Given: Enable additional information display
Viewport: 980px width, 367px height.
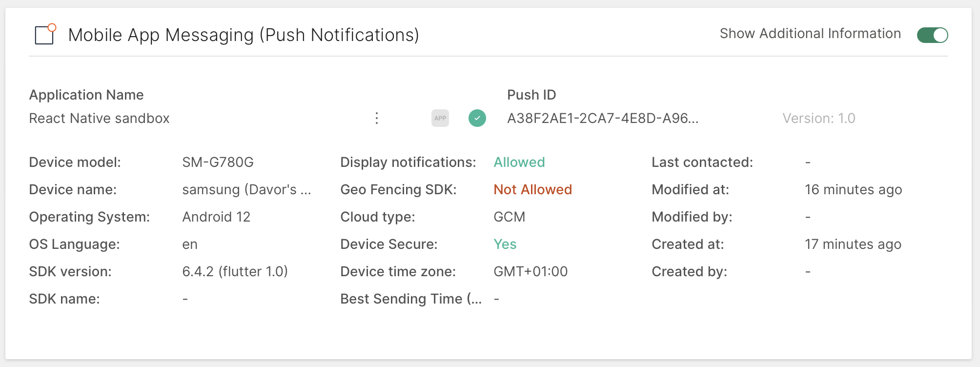Looking at the screenshot, I should (x=932, y=35).
